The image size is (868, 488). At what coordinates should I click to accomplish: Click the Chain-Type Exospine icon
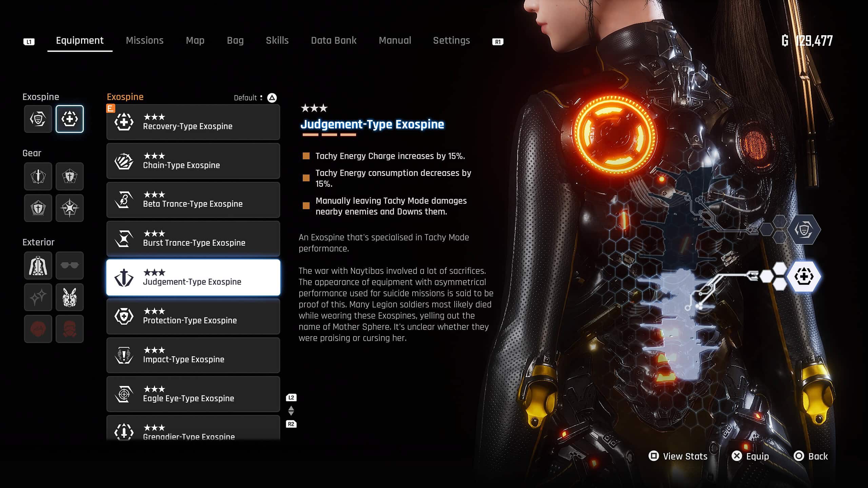point(124,161)
